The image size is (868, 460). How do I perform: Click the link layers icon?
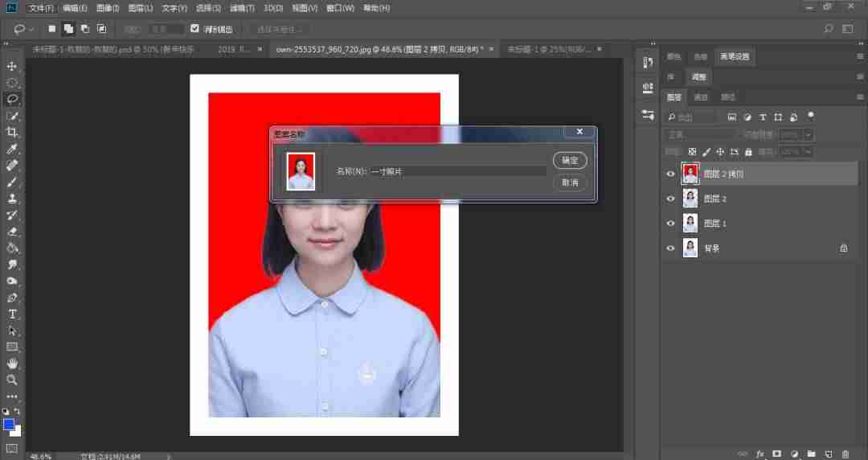coord(743,454)
